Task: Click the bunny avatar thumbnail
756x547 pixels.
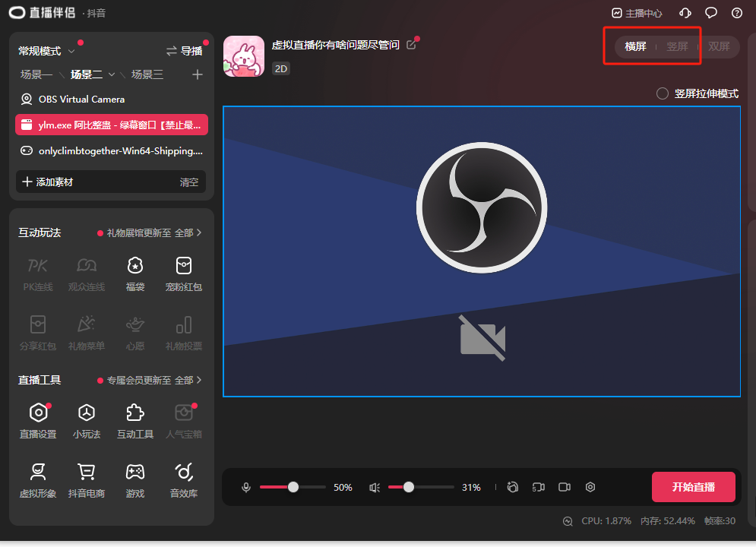Action: pyautogui.click(x=244, y=56)
